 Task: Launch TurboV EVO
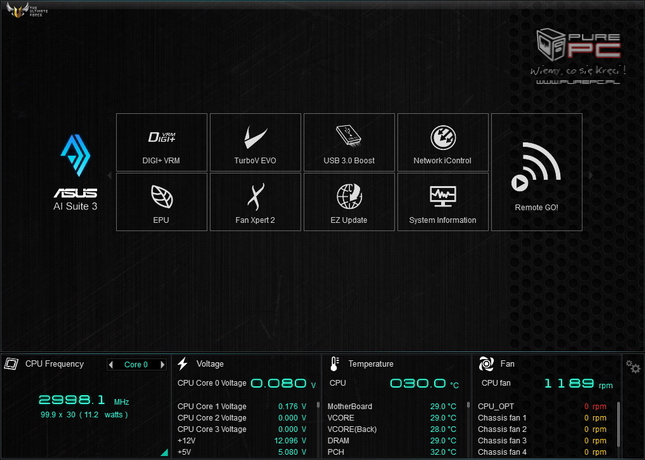click(255, 142)
